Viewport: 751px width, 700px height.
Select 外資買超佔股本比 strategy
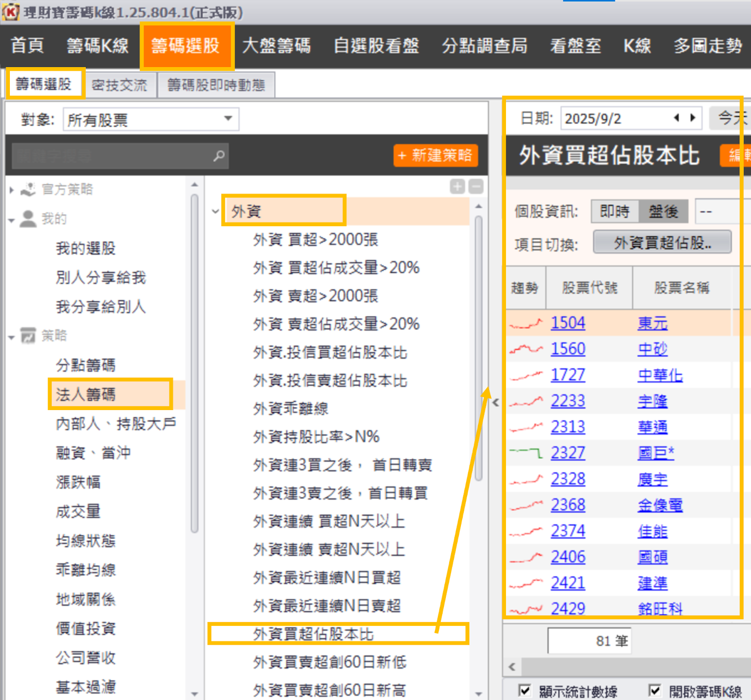(313, 634)
